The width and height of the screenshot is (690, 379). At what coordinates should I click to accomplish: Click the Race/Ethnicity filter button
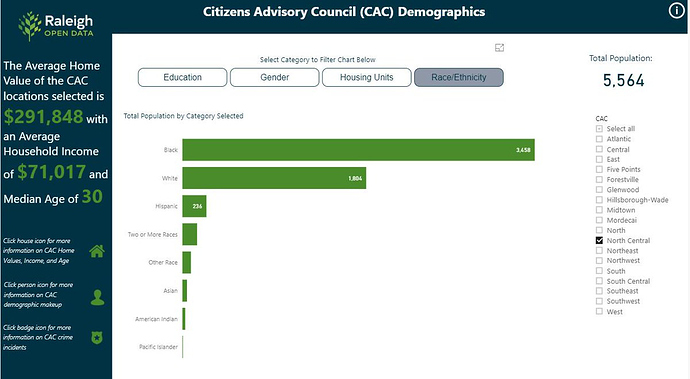pos(459,77)
